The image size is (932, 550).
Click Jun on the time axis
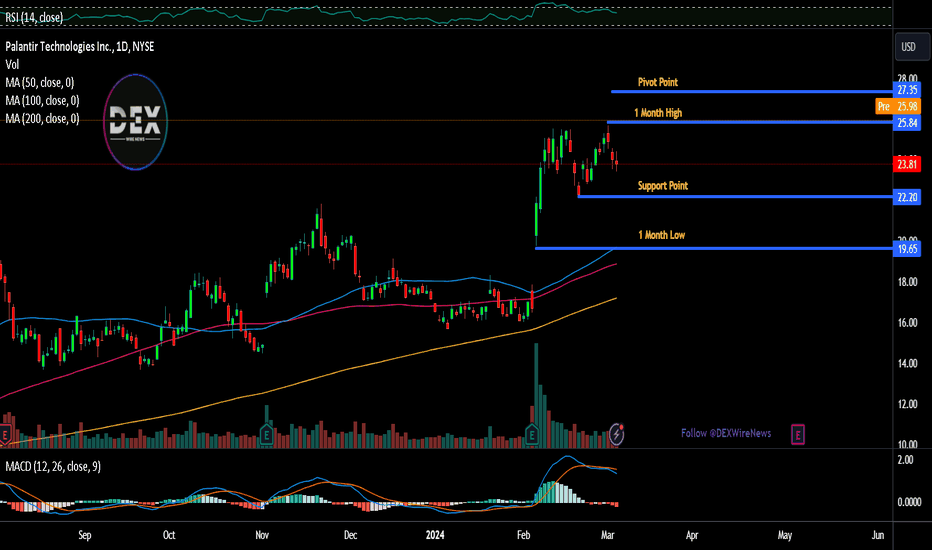click(x=878, y=535)
